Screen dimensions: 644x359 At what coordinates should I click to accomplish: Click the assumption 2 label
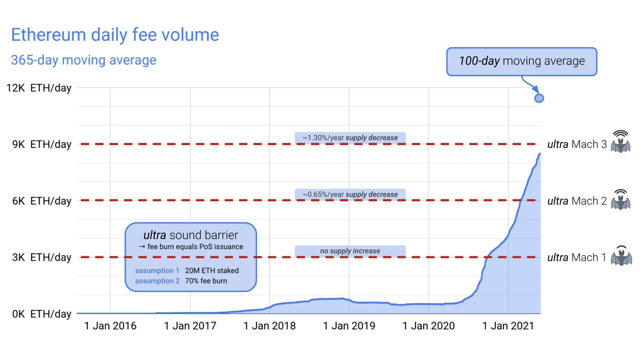point(157,281)
